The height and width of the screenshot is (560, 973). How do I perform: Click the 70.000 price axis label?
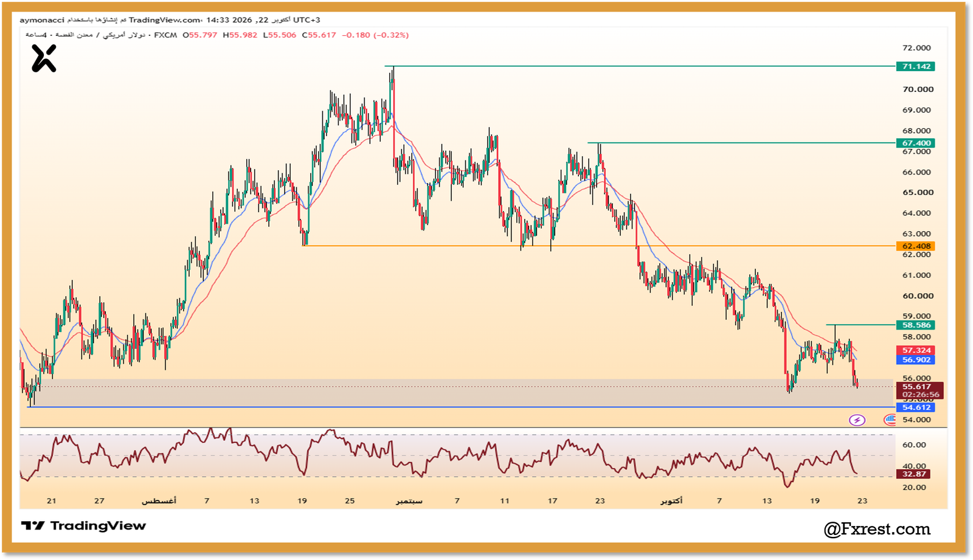(918, 89)
